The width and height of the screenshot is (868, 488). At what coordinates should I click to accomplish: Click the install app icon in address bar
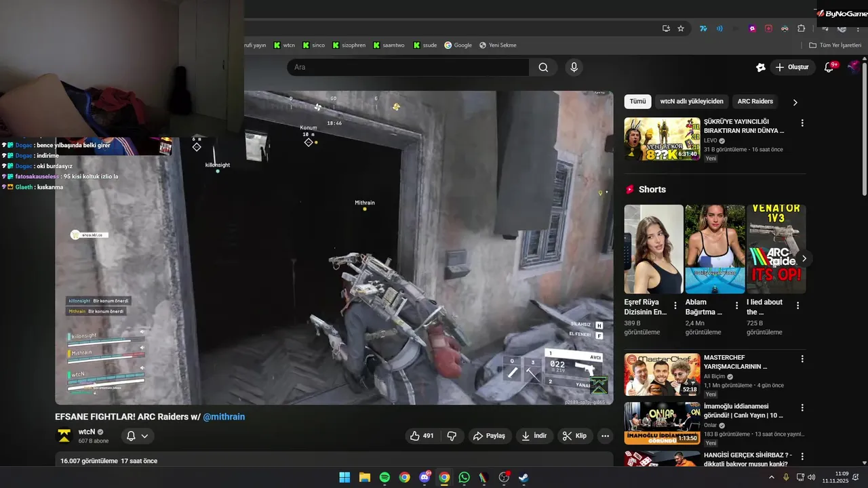[666, 28]
